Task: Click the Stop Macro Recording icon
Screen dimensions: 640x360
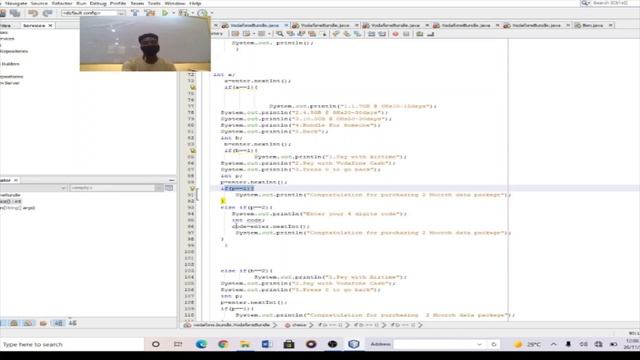Action: pos(406,34)
